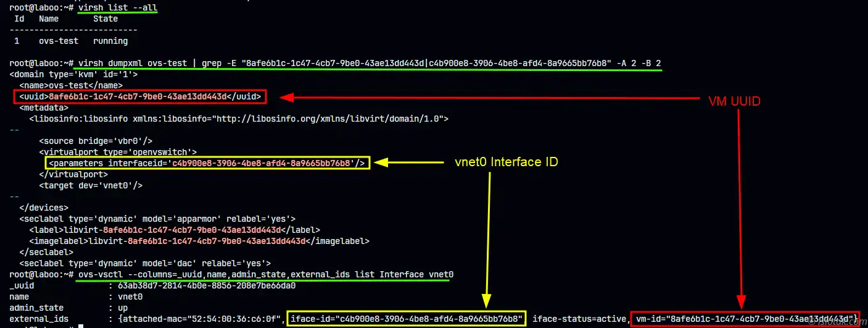Click the seclabel model='dac' line
The width and height of the screenshot is (868, 328).
coord(145,263)
